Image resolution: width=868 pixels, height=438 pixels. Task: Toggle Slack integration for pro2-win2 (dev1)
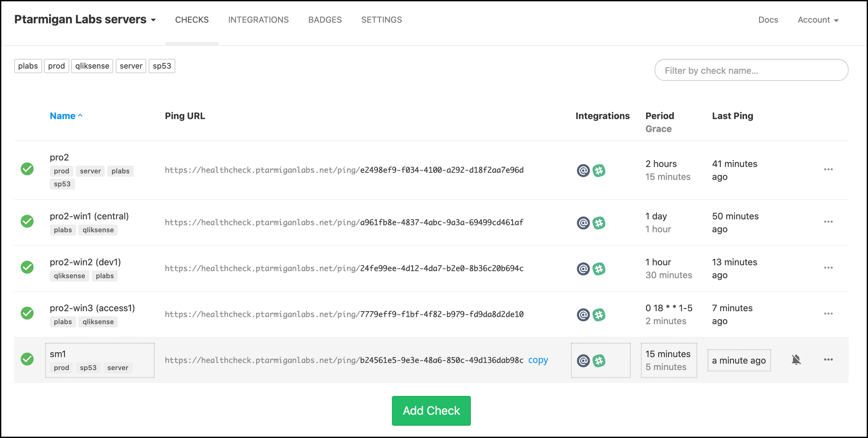tap(599, 269)
